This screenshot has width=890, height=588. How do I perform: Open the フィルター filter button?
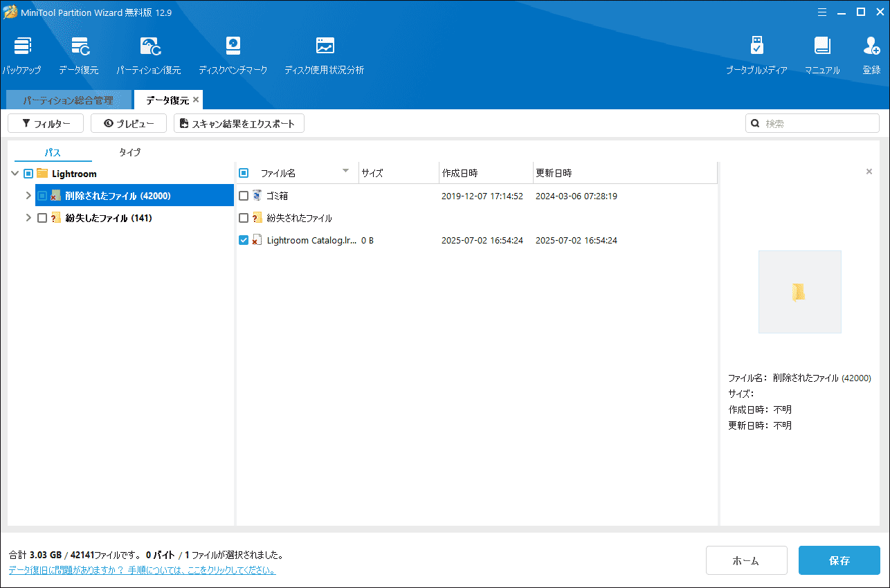click(46, 124)
